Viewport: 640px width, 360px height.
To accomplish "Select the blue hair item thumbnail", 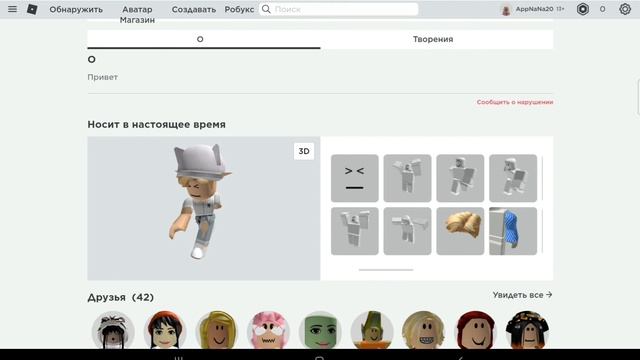I will tap(513, 231).
